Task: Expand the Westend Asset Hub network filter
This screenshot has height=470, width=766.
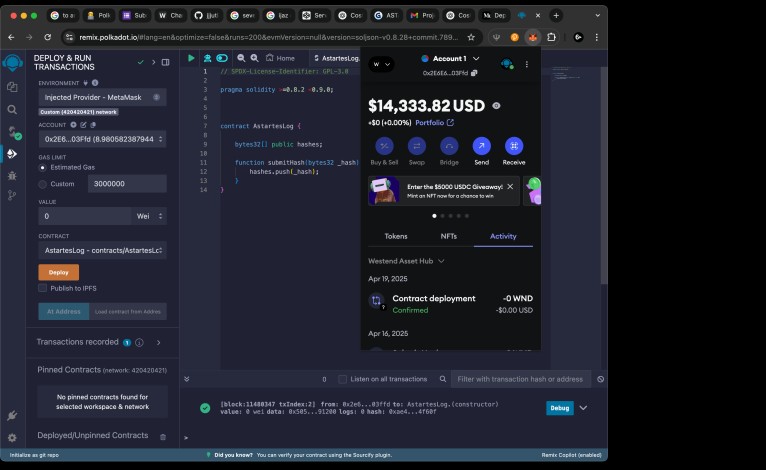Action: pyautogui.click(x=406, y=261)
